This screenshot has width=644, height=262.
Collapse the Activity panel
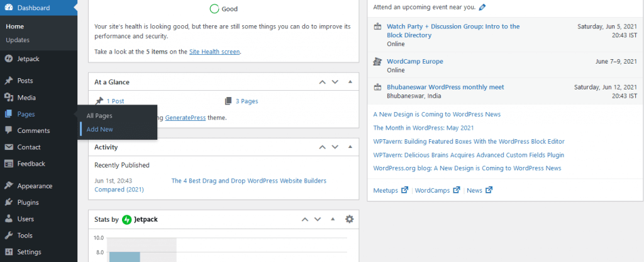(x=350, y=147)
